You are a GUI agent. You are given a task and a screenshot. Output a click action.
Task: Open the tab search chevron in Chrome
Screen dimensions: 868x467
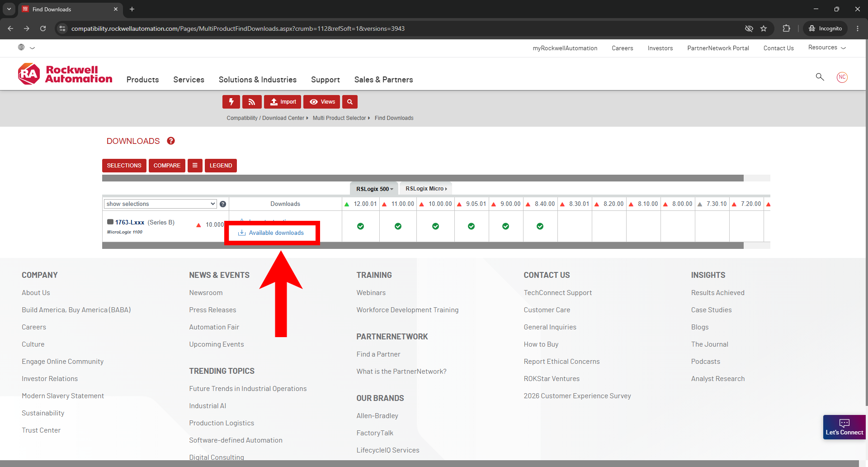click(x=9, y=9)
